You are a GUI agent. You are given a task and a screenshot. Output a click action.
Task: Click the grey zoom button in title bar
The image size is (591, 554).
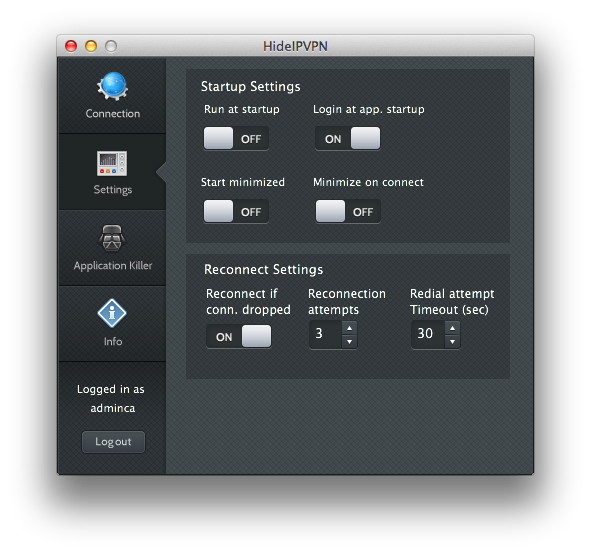click(111, 46)
